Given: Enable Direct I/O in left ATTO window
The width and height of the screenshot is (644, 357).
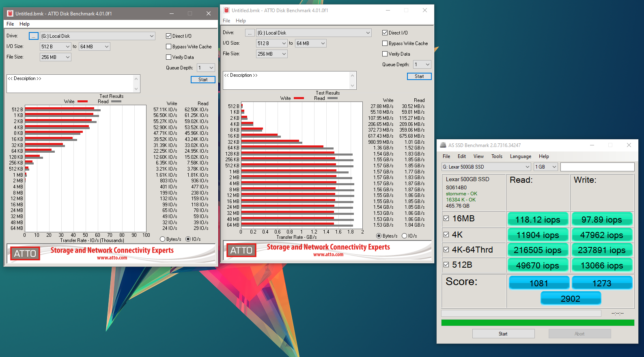Looking at the screenshot, I should (x=168, y=36).
